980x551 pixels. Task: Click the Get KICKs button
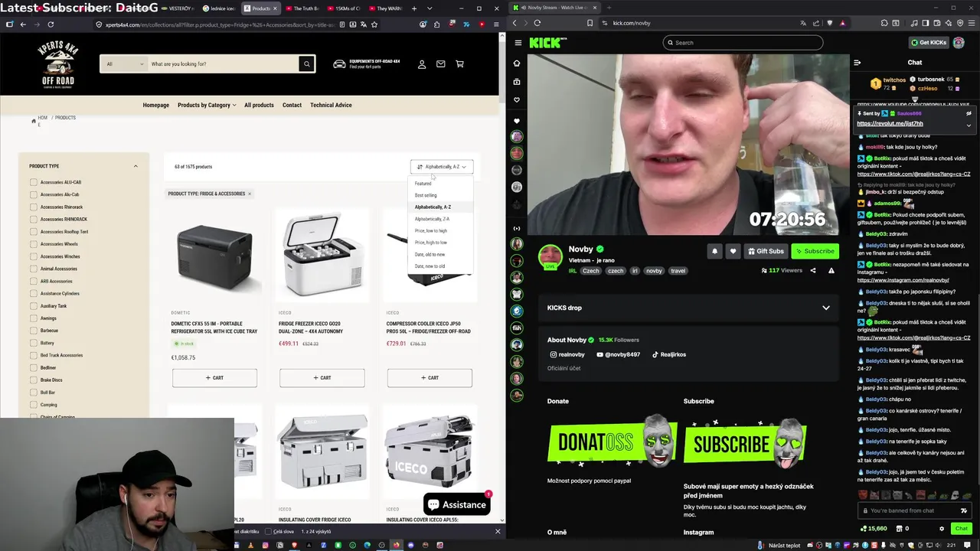[x=929, y=43]
